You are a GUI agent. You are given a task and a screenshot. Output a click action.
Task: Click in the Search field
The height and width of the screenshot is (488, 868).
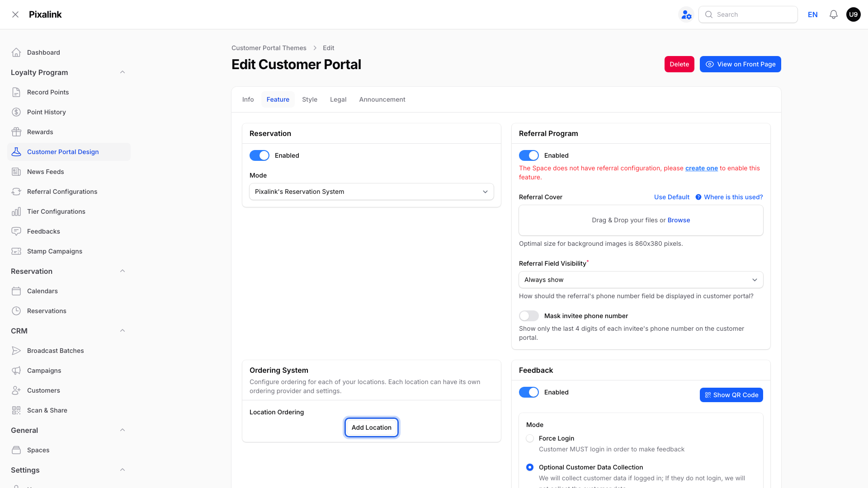(x=748, y=14)
